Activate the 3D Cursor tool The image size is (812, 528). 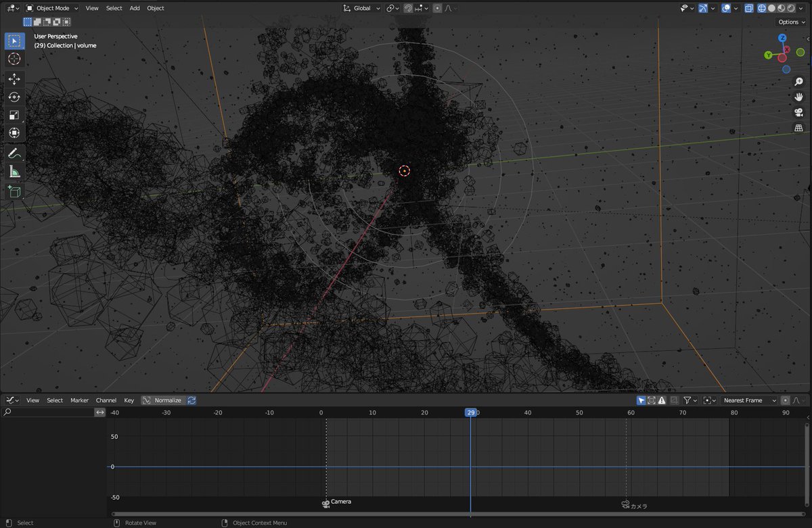[14, 59]
